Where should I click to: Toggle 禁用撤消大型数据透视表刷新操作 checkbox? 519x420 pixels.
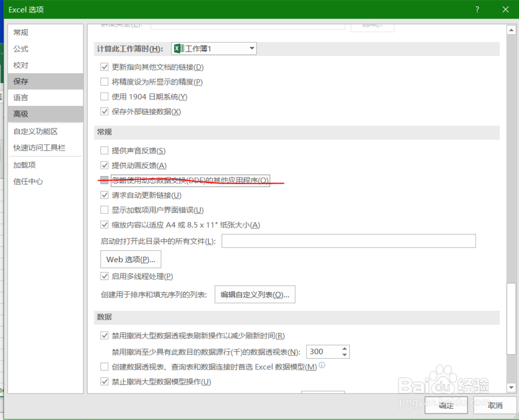pos(104,335)
